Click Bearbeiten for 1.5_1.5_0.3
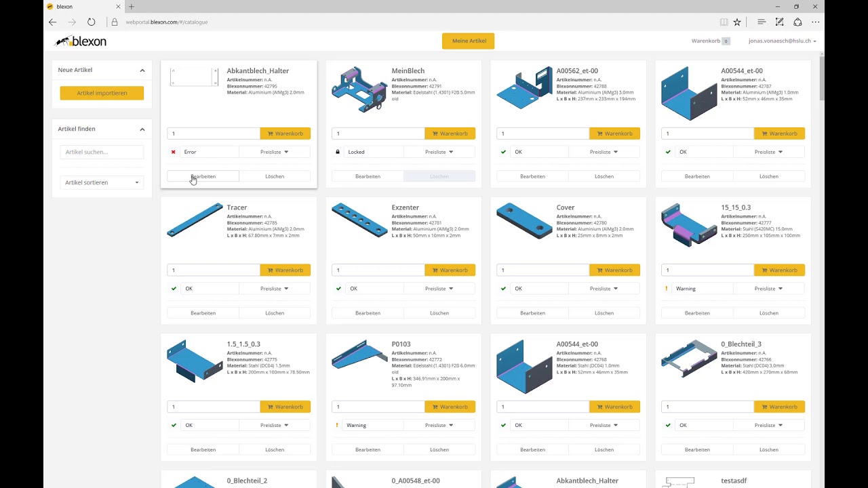Viewport: 868px width, 488px height. [203, 449]
